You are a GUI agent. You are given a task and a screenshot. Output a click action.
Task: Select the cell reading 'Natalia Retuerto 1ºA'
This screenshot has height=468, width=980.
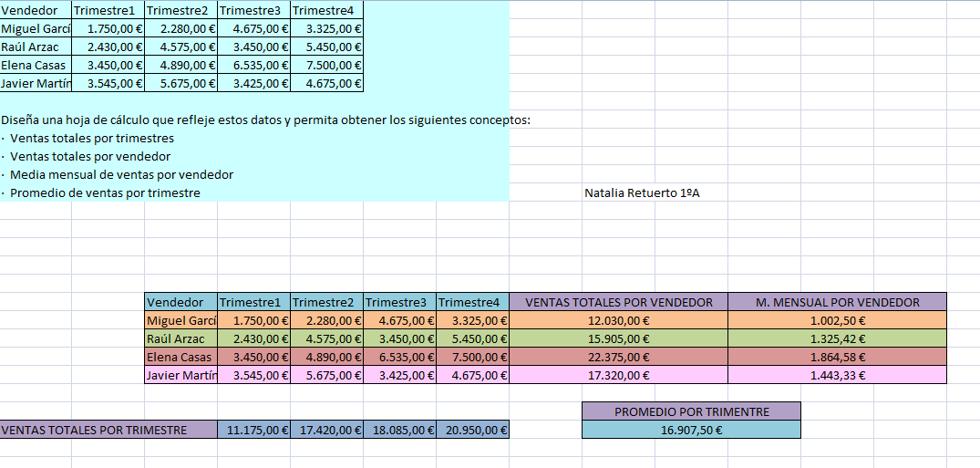point(642,193)
